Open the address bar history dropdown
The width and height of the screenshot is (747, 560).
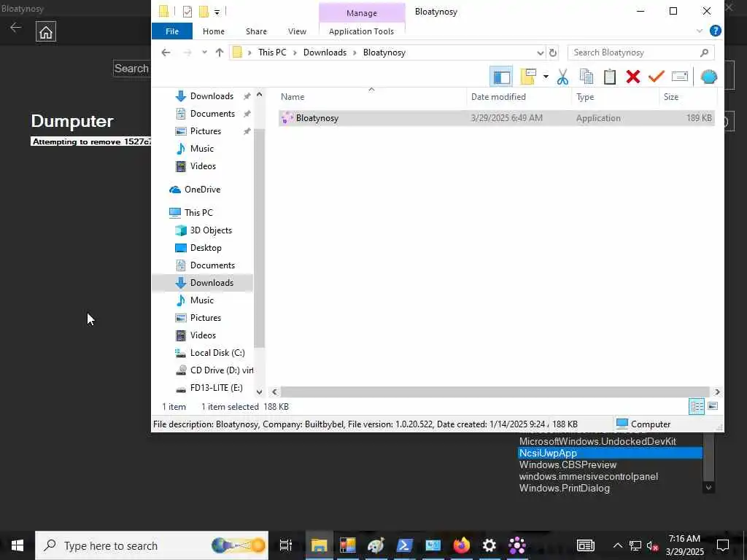(540, 52)
